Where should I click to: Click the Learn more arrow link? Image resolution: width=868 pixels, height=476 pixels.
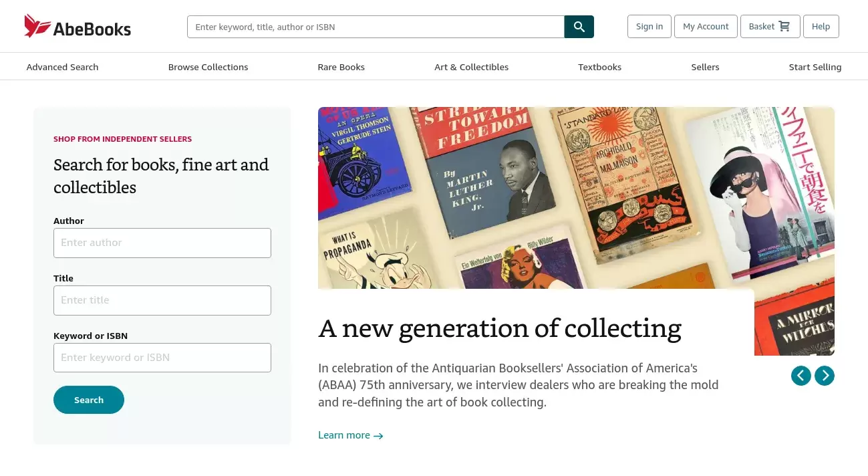(x=351, y=435)
